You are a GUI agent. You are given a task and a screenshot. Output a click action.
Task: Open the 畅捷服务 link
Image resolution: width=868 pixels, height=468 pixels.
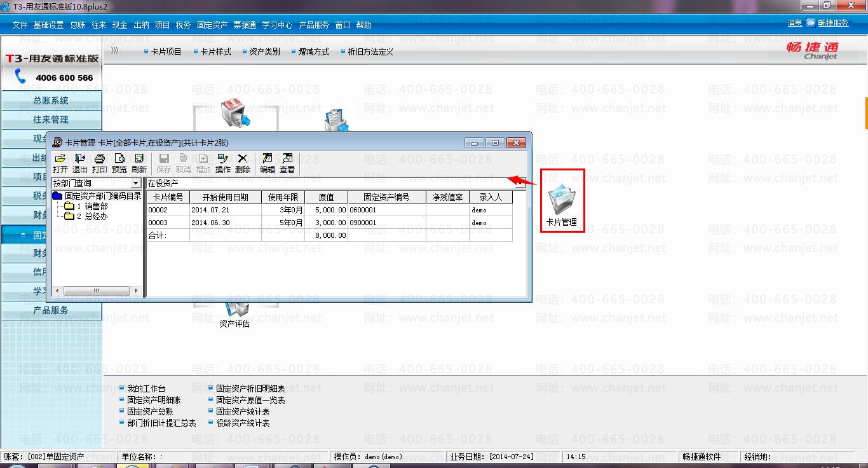(x=833, y=23)
